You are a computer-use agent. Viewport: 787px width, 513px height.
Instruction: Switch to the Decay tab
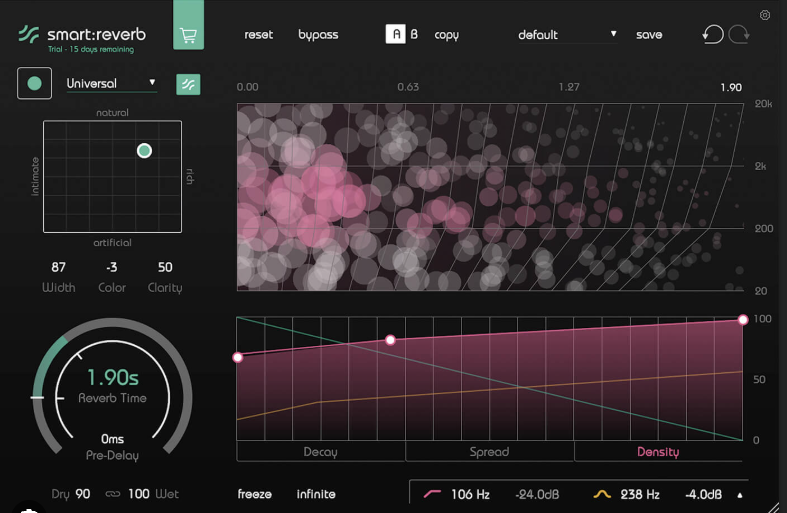pos(321,452)
